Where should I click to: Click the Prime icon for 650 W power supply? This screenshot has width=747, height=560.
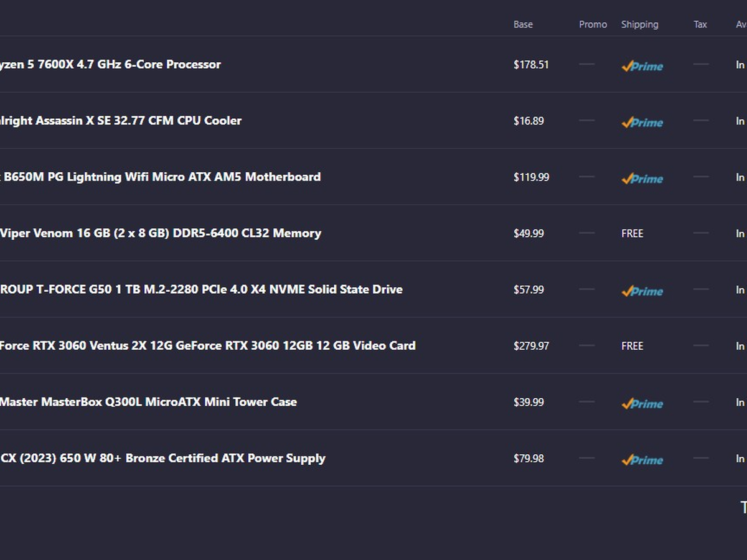[642, 460]
